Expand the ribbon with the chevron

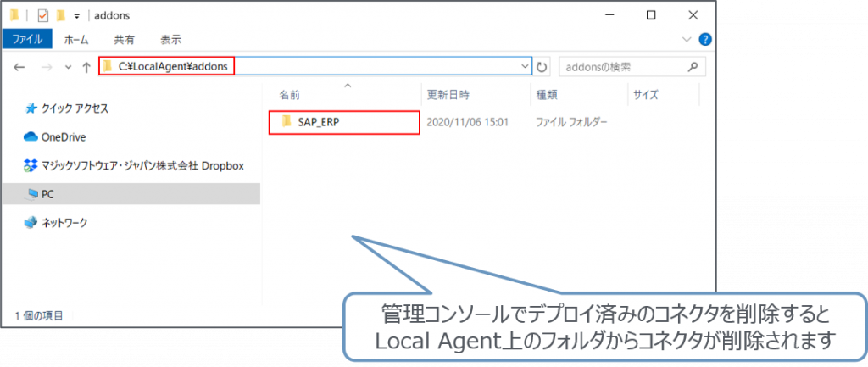687,40
